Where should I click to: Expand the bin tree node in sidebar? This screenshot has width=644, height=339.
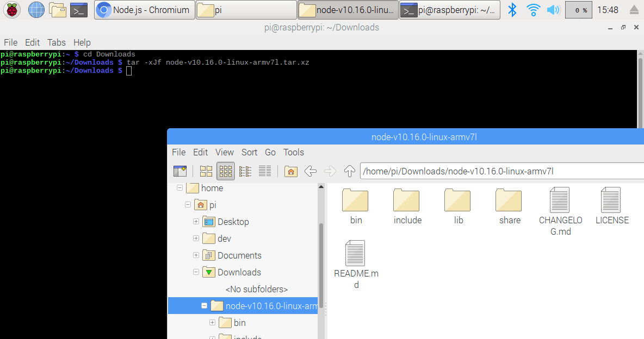coord(212,323)
